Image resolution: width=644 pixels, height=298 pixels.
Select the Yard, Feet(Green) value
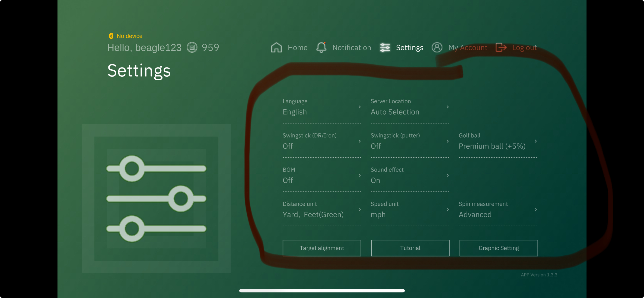pyautogui.click(x=313, y=215)
